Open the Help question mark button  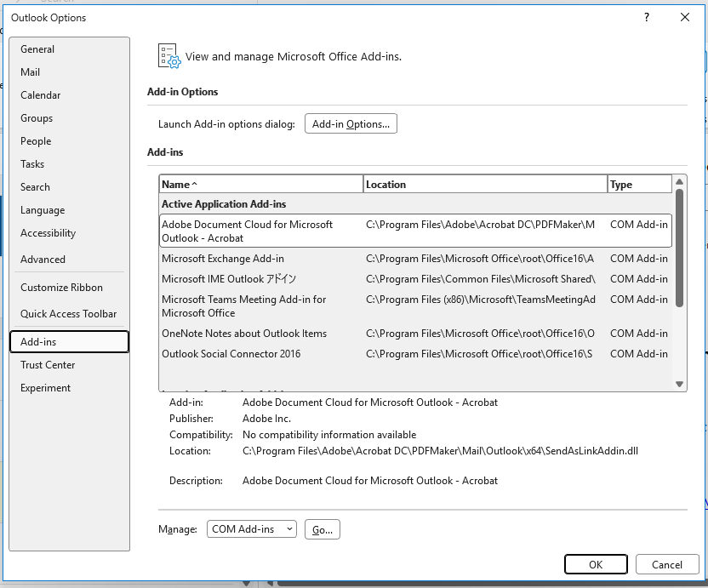(647, 17)
